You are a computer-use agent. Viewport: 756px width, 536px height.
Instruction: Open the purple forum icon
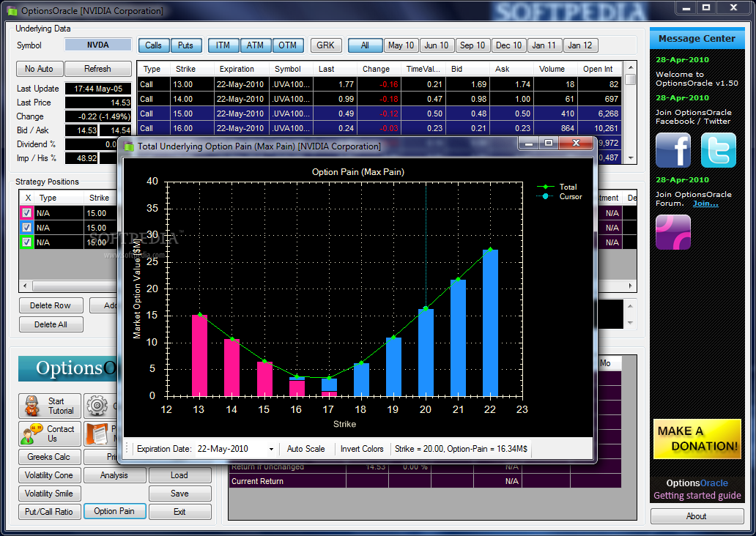pyautogui.click(x=673, y=232)
